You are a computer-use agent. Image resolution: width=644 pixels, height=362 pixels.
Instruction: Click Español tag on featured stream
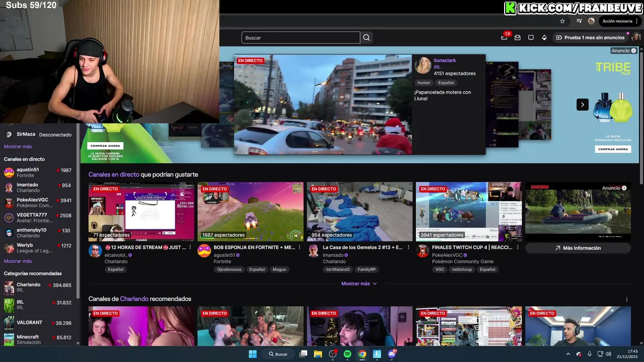[446, 82]
